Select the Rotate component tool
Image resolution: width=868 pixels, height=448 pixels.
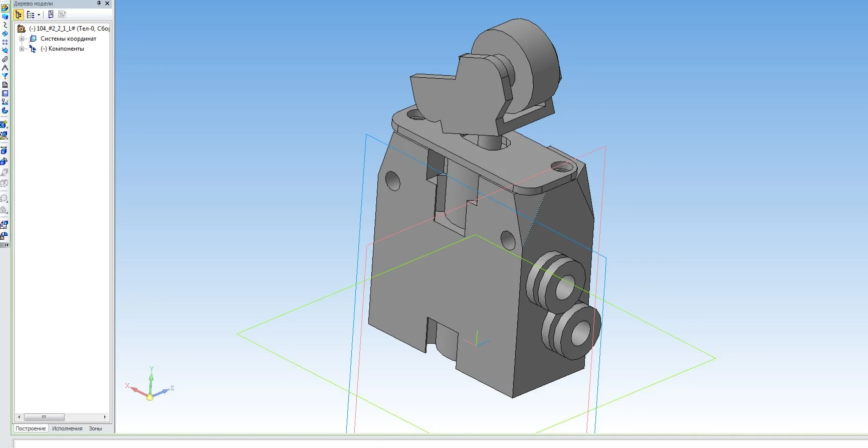[4, 162]
